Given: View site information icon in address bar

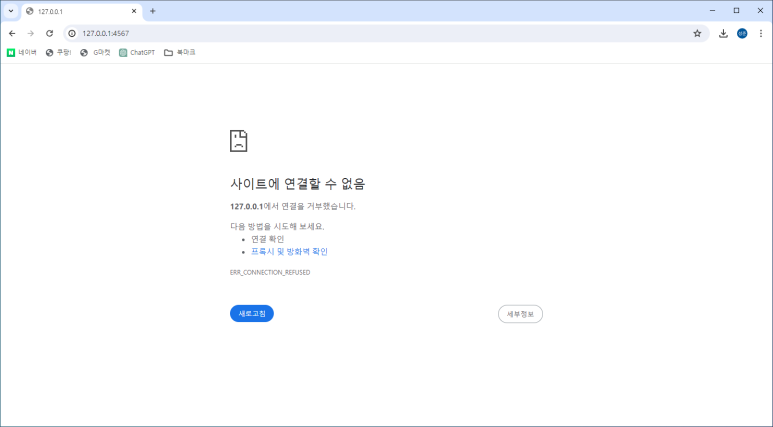Looking at the screenshot, I should point(72,34).
